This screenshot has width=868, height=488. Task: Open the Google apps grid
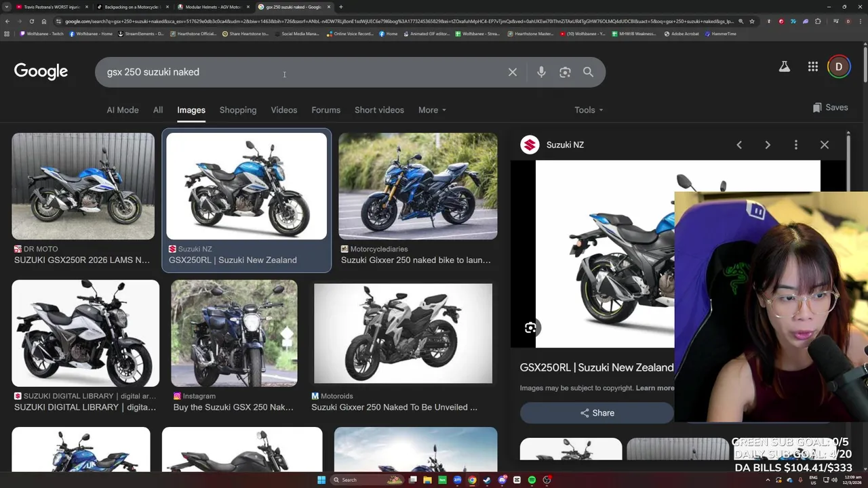click(812, 66)
